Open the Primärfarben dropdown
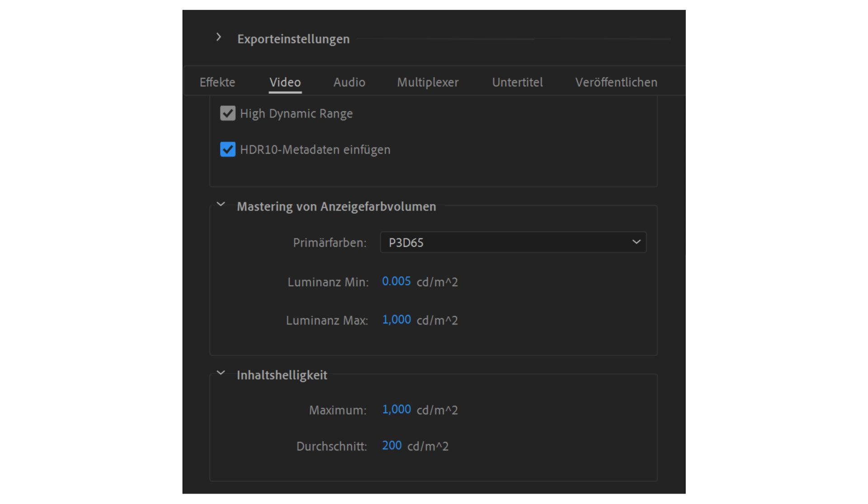 [513, 242]
